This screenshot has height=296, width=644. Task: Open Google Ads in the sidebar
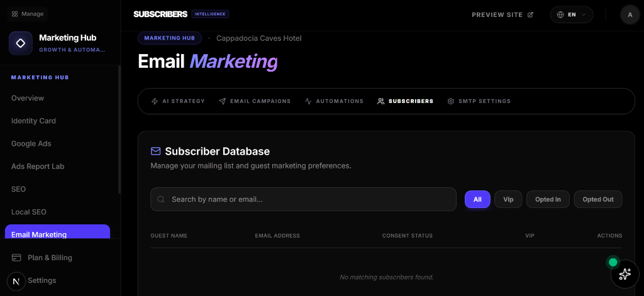point(31,144)
